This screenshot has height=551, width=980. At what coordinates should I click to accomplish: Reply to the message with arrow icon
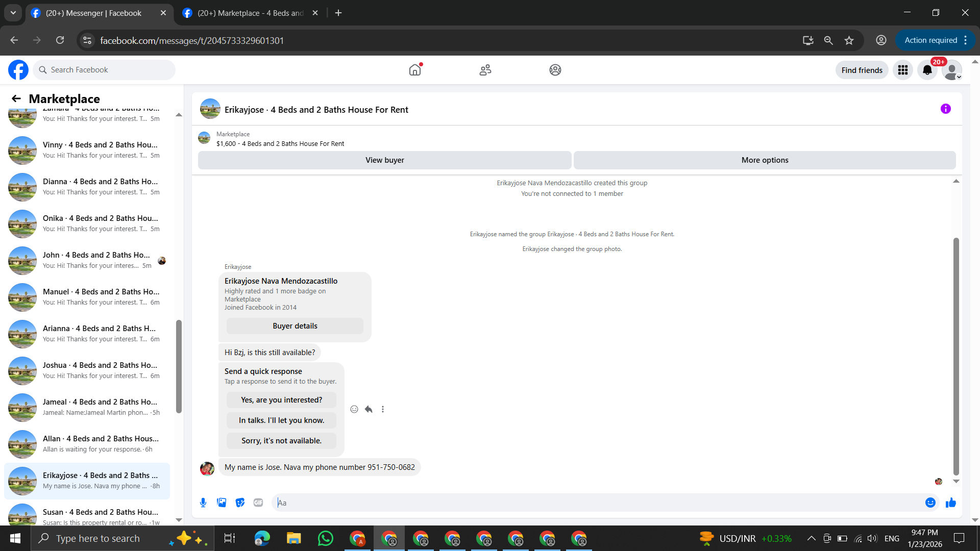369,409
